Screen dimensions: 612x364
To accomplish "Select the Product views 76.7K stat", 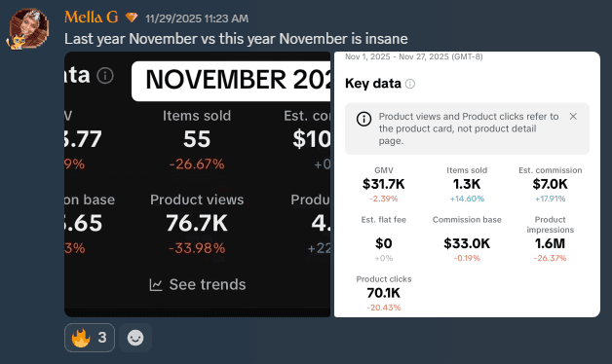I will click(x=197, y=224).
